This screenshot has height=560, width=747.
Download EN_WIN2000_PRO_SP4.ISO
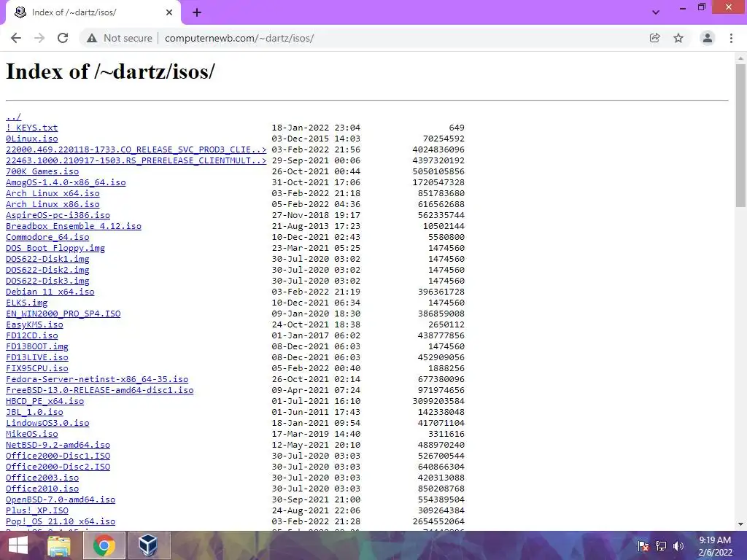tap(63, 314)
